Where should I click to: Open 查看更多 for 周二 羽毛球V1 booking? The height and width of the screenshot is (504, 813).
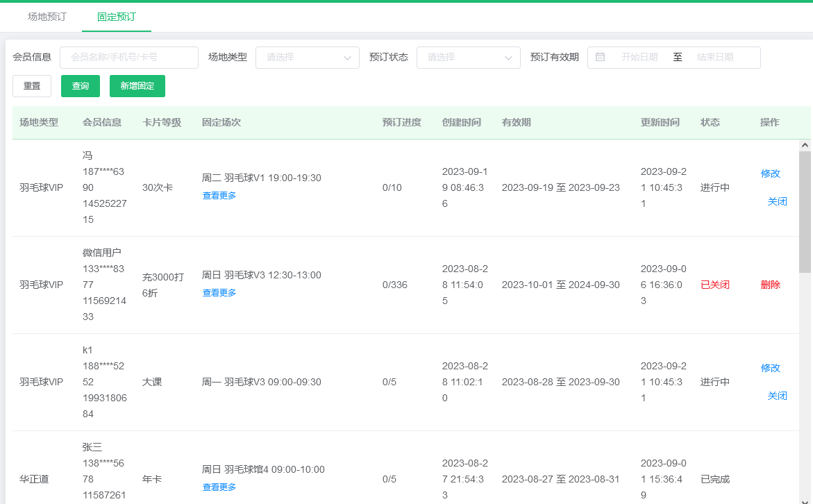click(x=219, y=196)
